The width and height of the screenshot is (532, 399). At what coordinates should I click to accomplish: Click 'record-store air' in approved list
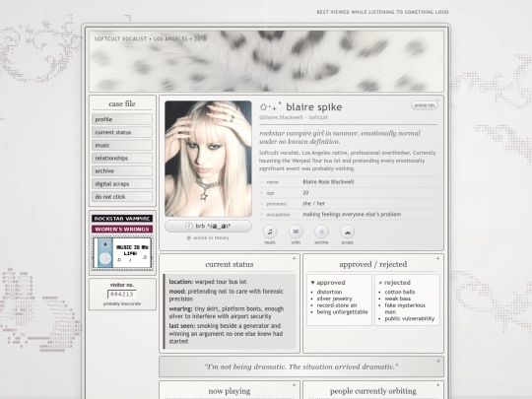(x=337, y=305)
